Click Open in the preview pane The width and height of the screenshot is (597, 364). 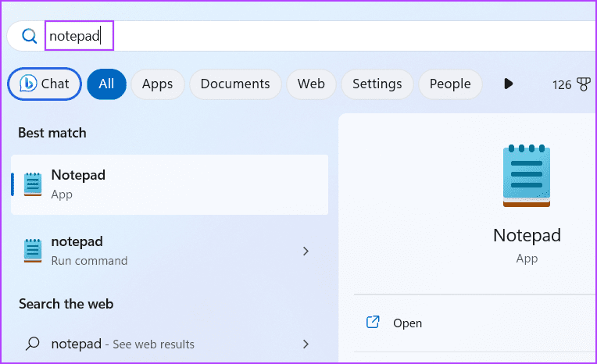tap(407, 323)
